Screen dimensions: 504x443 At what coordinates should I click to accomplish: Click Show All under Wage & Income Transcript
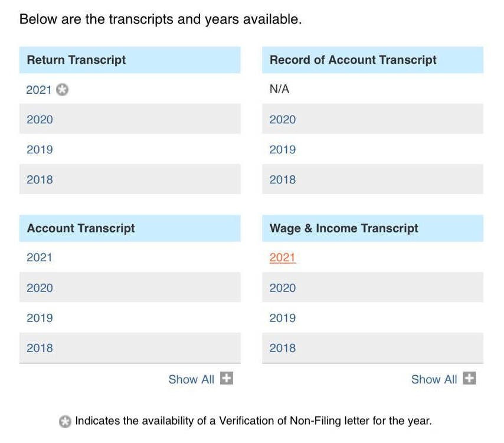tap(434, 379)
